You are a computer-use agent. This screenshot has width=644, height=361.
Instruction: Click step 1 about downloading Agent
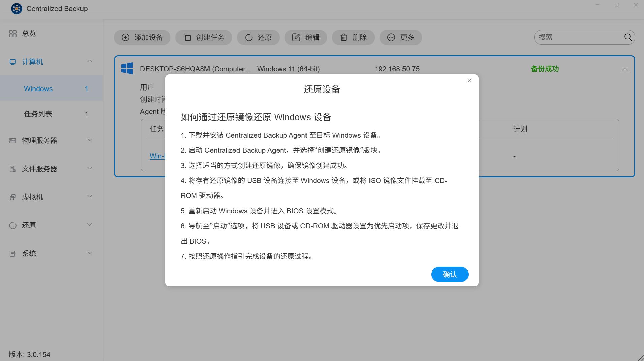coord(281,135)
